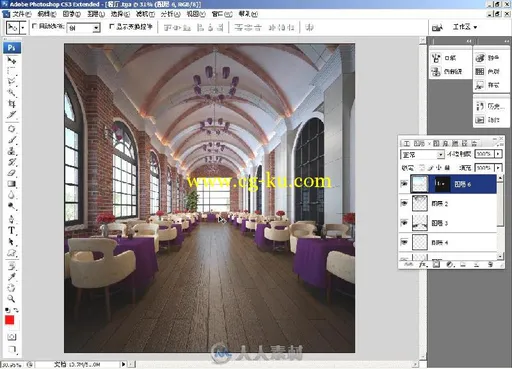Select the Move tool in the toolbox
The image size is (512, 369).
[12, 61]
